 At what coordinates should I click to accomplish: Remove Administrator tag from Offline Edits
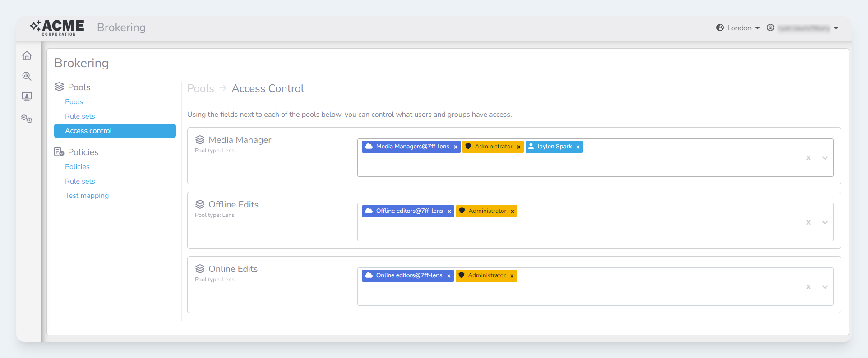(x=512, y=211)
